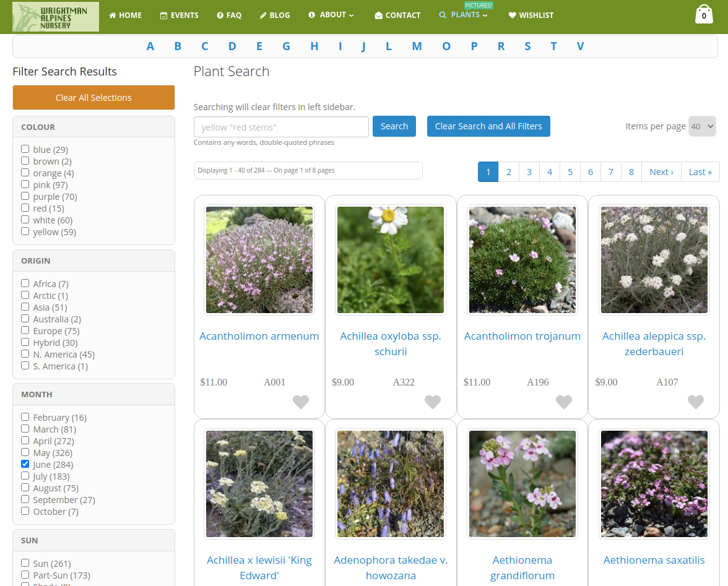
Task: Enable the pink colour filter
Action: pyautogui.click(x=25, y=184)
